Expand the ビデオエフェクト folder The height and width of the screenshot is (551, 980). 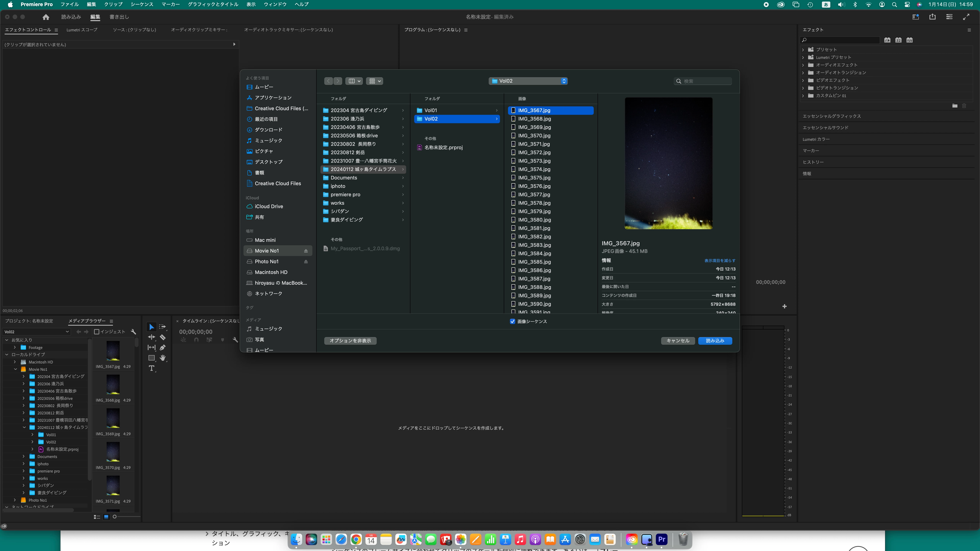[x=804, y=80]
